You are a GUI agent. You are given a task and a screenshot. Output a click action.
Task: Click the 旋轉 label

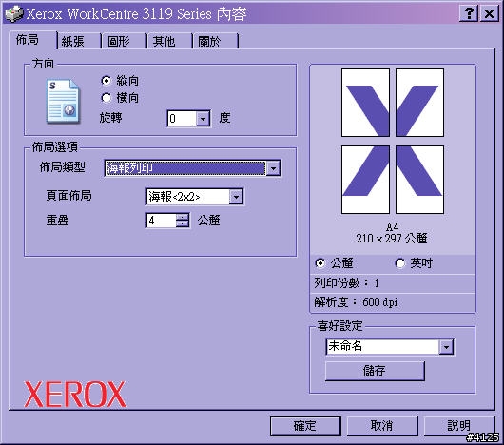click(x=110, y=118)
